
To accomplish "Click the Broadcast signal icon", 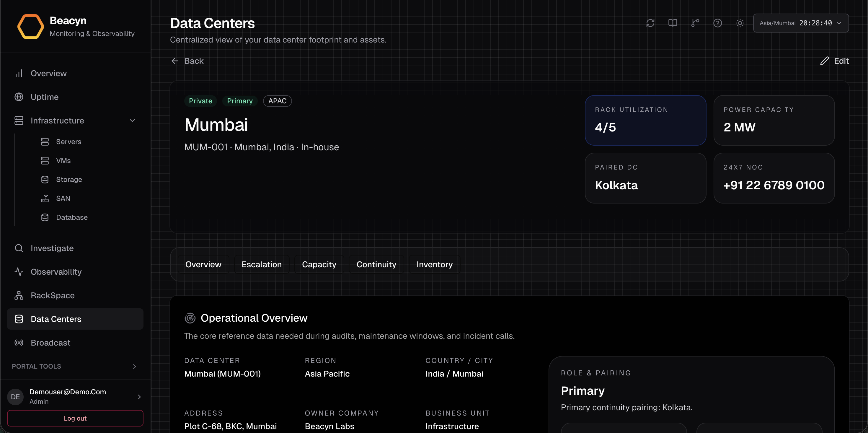I will point(19,343).
